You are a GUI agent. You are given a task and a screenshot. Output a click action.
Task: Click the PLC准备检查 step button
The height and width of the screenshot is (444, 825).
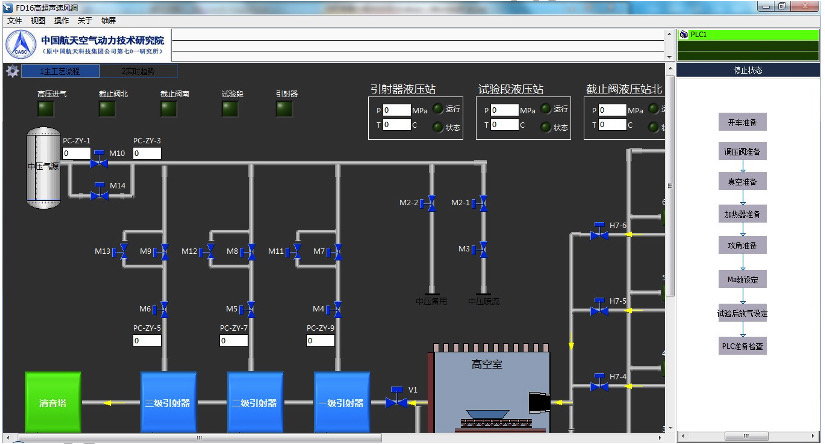[x=743, y=345]
